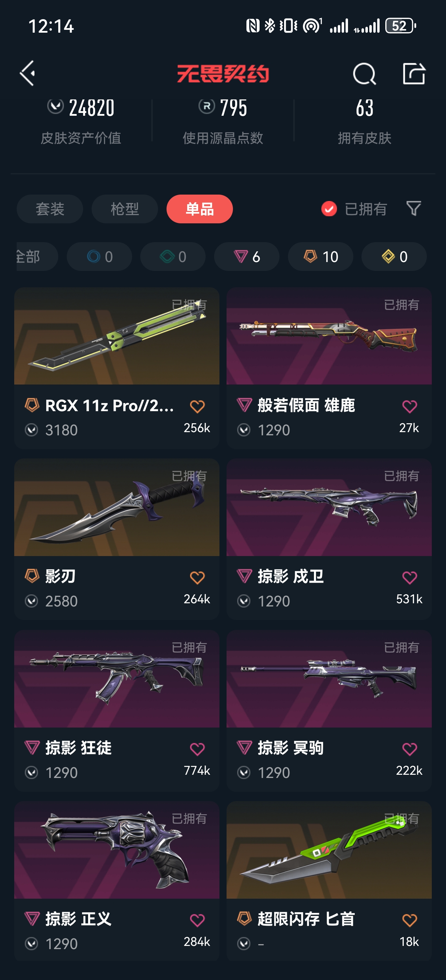Screen dimensions: 446x980
Task: Toggle heart on 般若假面 雄鹿
Action: [x=409, y=406]
